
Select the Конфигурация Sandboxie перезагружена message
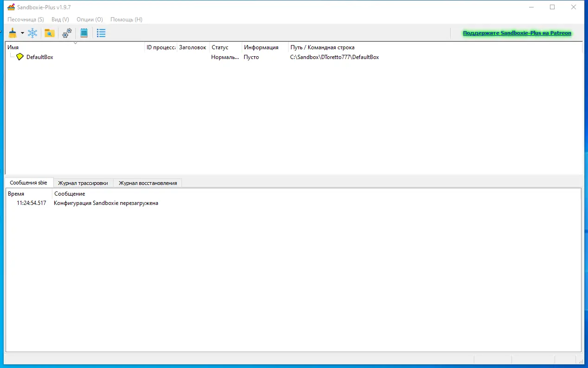click(106, 203)
